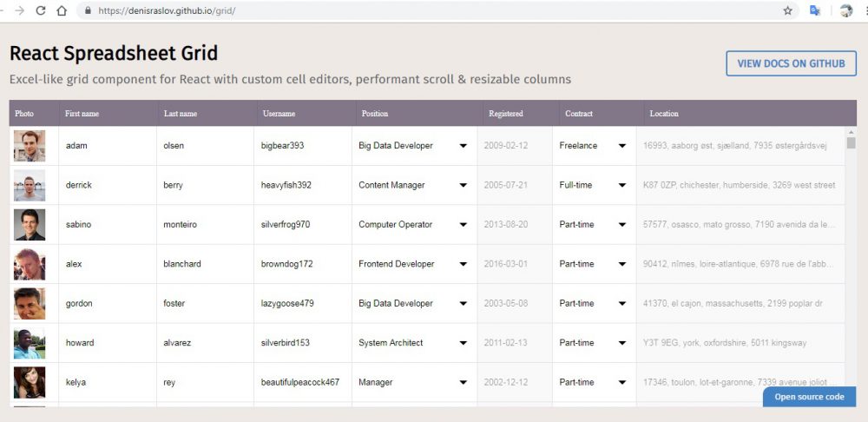Open sabino's Computer Operator position dropdown
This screenshot has width=868, height=422.
pos(463,225)
